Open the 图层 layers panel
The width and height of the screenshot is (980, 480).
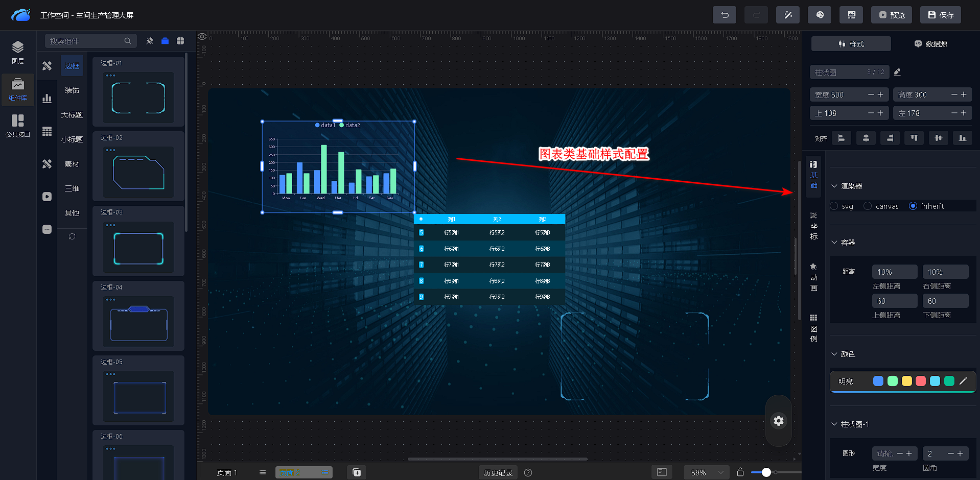click(18, 52)
